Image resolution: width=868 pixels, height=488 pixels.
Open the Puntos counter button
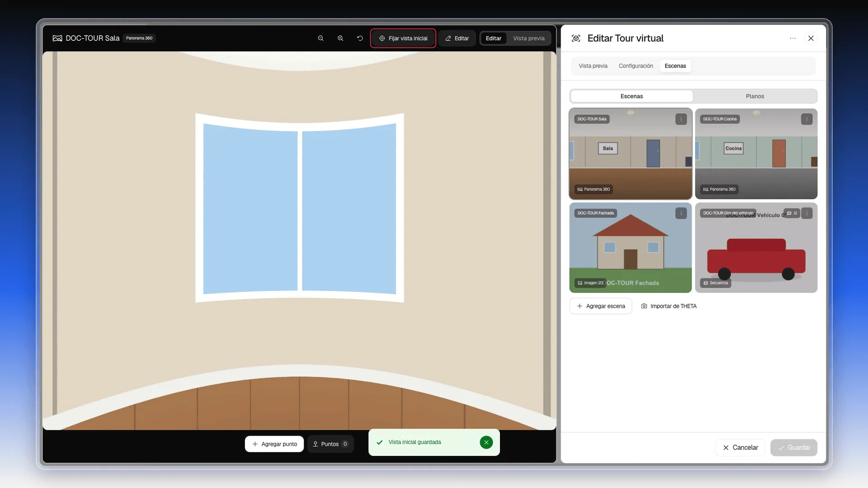pos(330,444)
